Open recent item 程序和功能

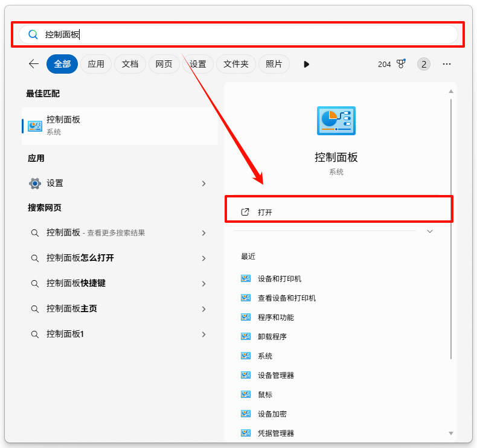click(x=275, y=317)
